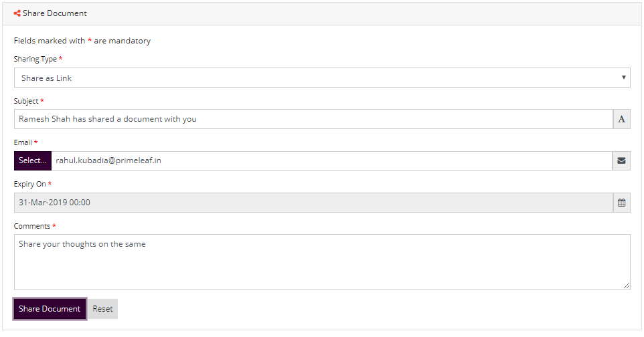Click the font 'A' icon beside Subject
The image size is (644, 337).
[621, 119]
